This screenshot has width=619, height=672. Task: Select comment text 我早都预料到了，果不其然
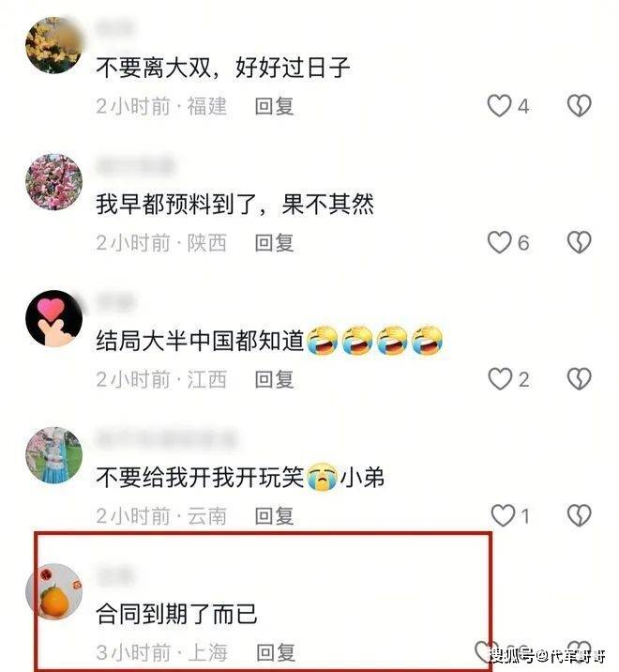234,204
